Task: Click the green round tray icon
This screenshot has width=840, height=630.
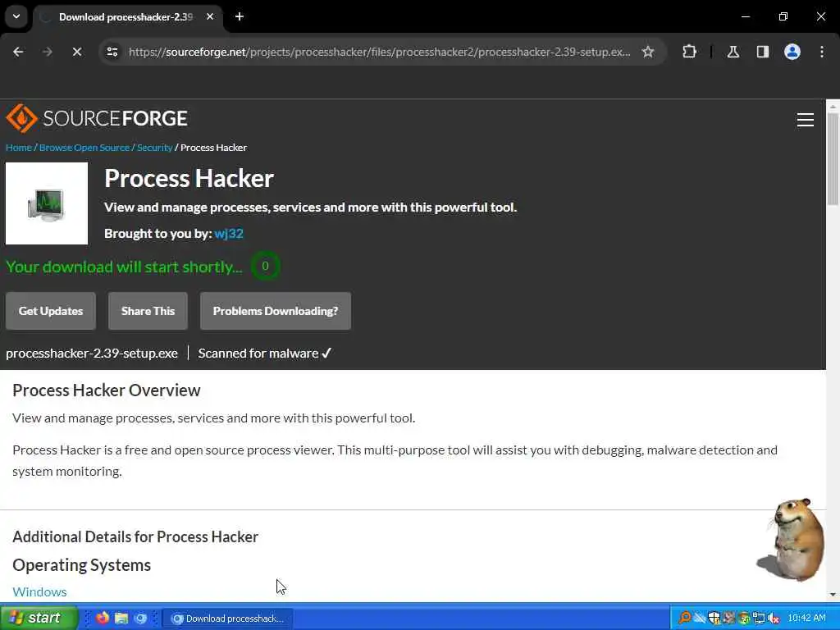Action: click(x=743, y=619)
